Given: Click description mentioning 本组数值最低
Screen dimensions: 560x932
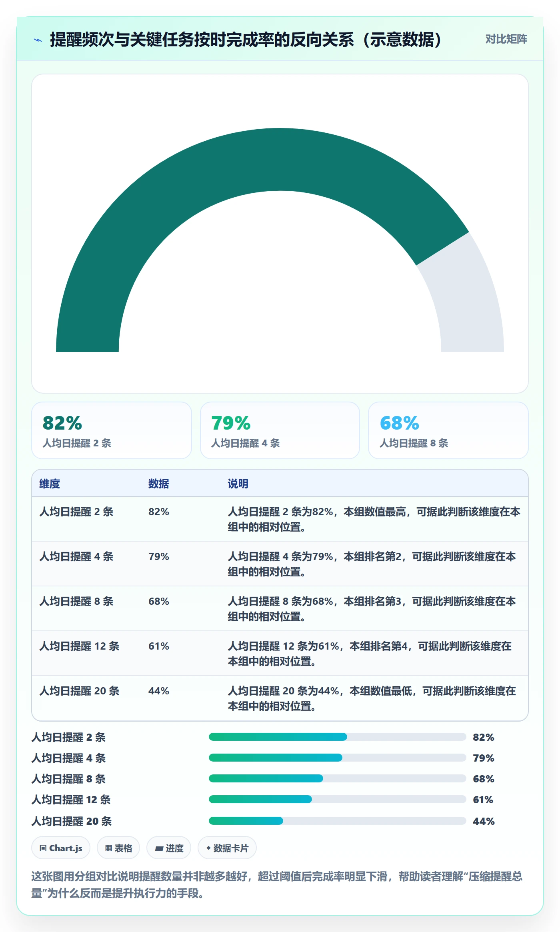Looking at the screenshot, I should point(372,698).
